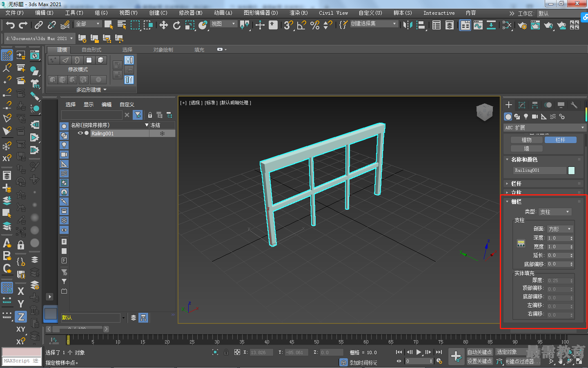The image size is (588, 368).
Task: Collapse the 名称和颜色 rollout
Action: click(x=524, y=159)
